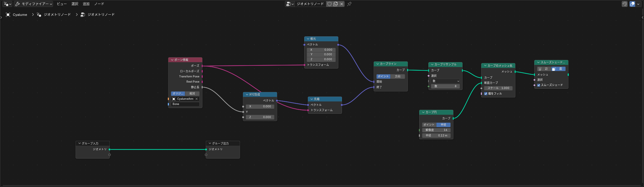Clear CyalumeArm object with X icon
644x187 pixels.
point(197,99)
